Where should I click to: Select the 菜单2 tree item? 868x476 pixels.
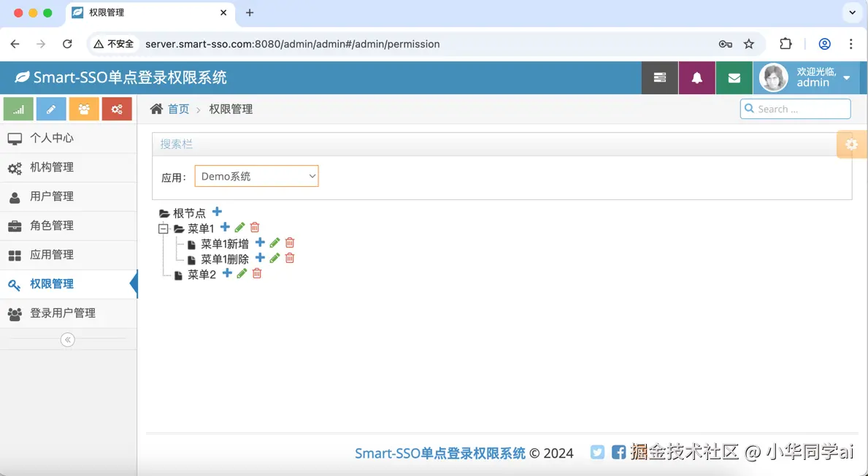(201, 275)
